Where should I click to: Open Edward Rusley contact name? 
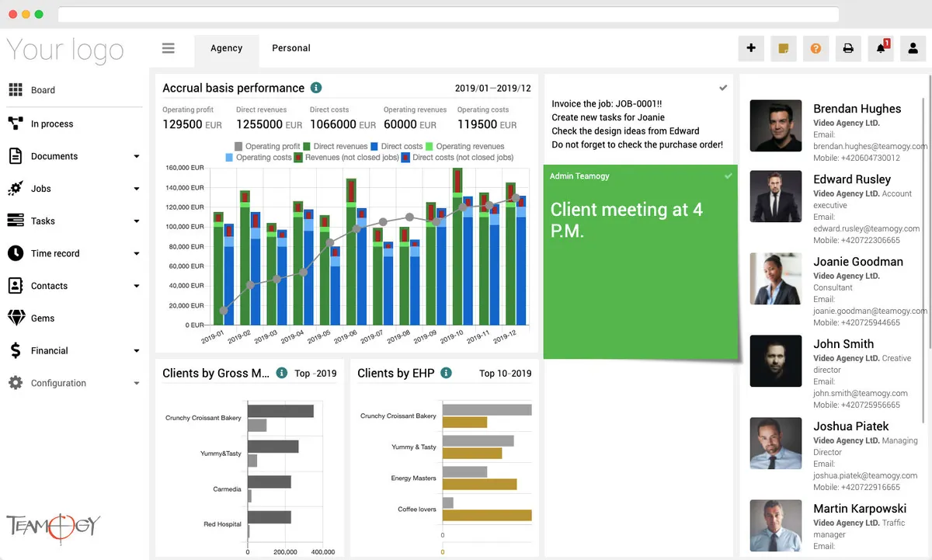(x=852, y=179)
